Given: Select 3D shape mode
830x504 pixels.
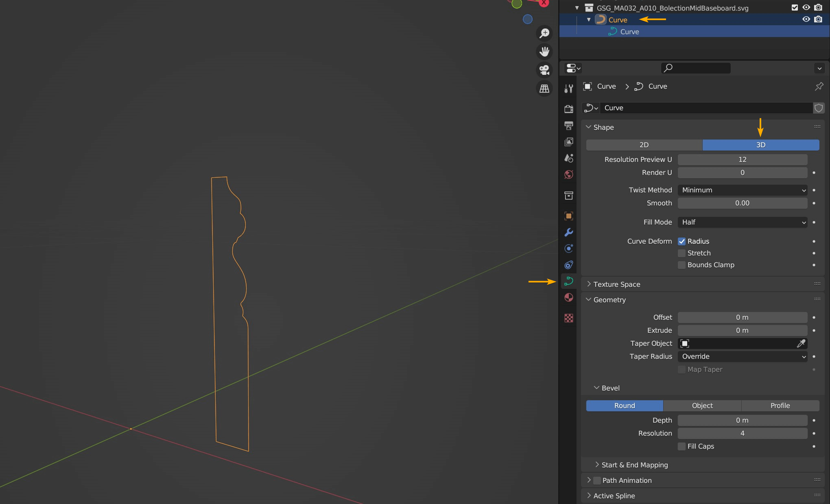Looking at the screenshot, I should [761, 145].
